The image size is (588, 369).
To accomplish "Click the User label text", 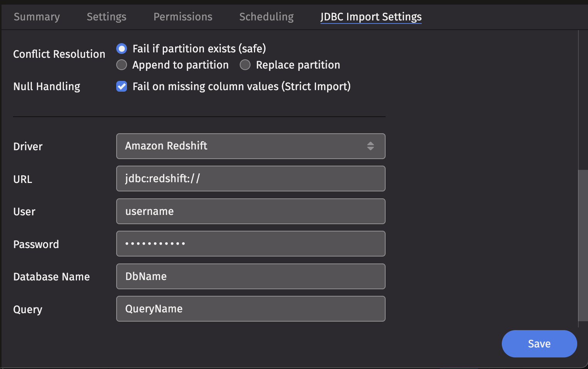I will tap(24, 211).
